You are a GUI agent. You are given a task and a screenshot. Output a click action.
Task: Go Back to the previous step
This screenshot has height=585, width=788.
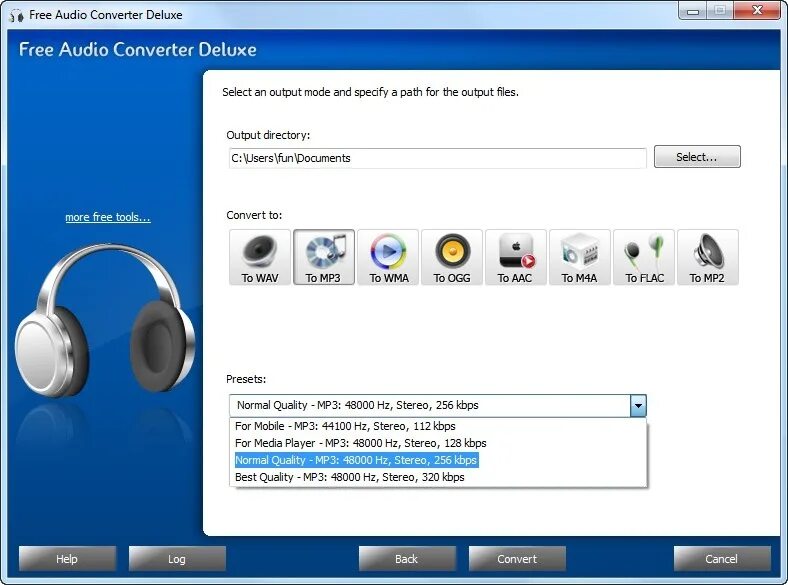click(407, 559)
